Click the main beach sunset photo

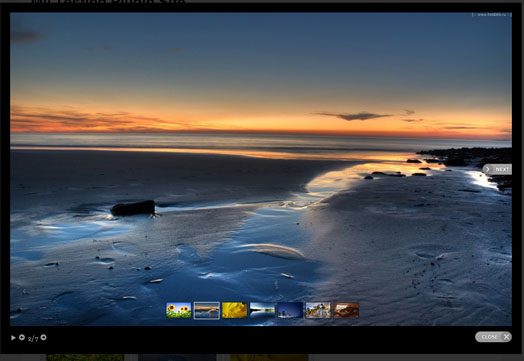point(261,169)
